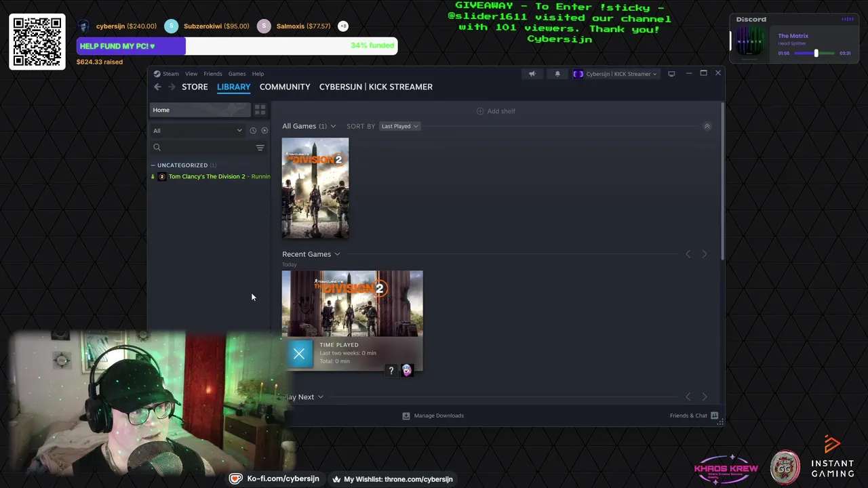
Task: Open the Games menu
Action: (x=237, y=74)
